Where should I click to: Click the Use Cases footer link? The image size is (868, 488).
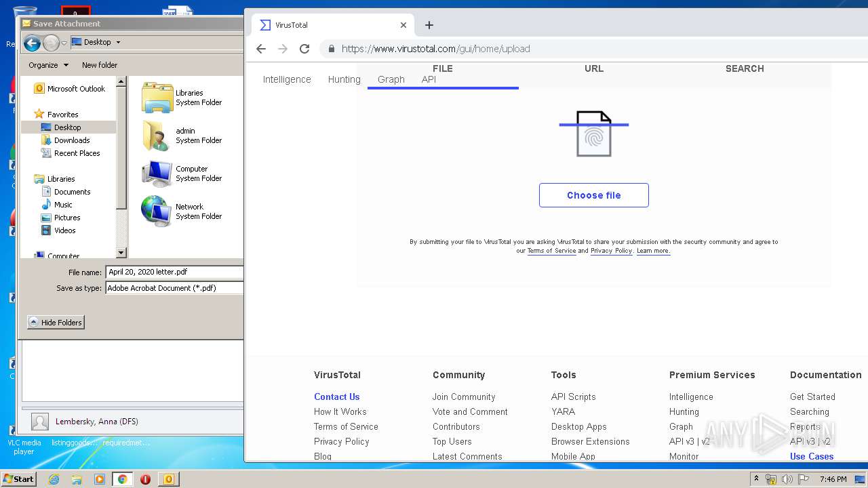(812, 457)
